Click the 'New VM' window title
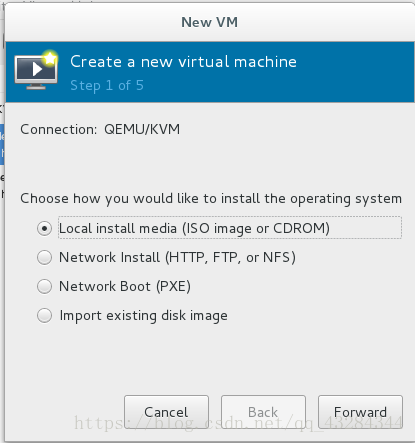Screen dimensions: 415x443 tap(210, 22)
